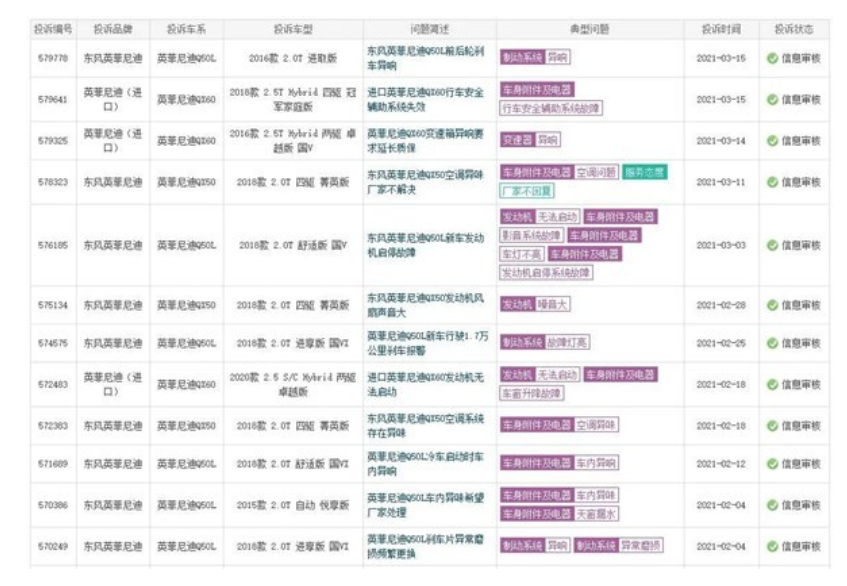Click the 车内异味 tag in row 570386

(x=596, y=495)
